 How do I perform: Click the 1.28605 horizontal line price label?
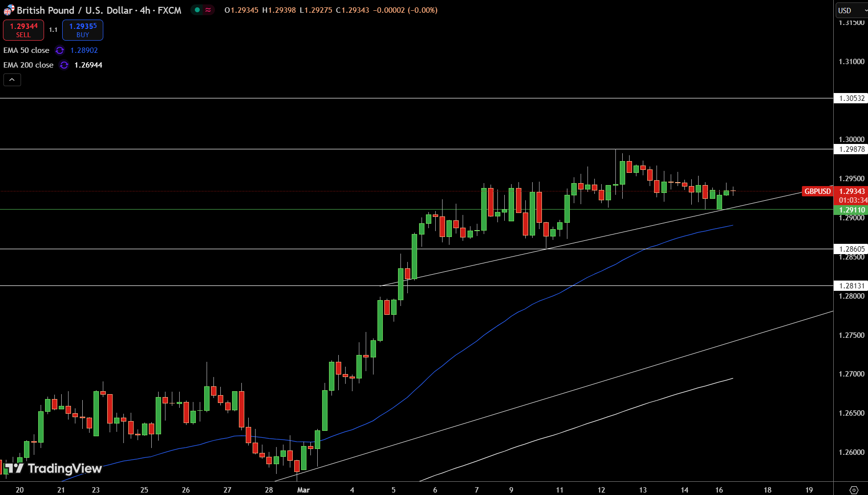coord(851,249)
